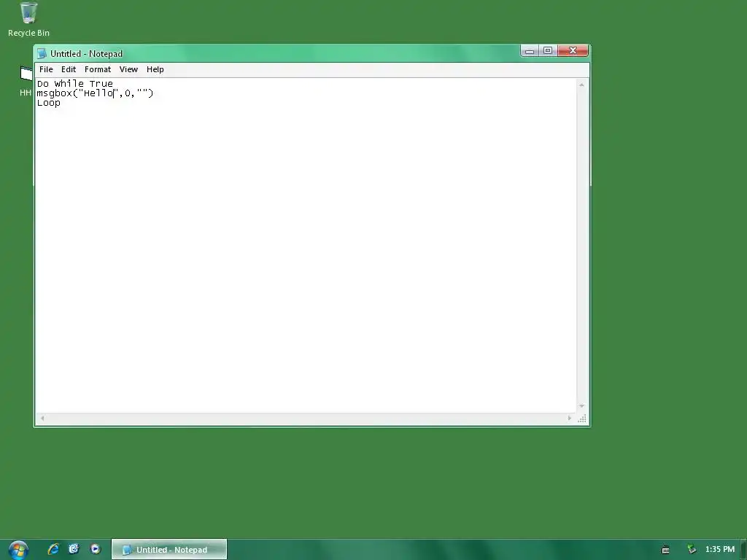Click the Notepad icon in title bar
Screen dimensions: 747x560
[42, 53]
